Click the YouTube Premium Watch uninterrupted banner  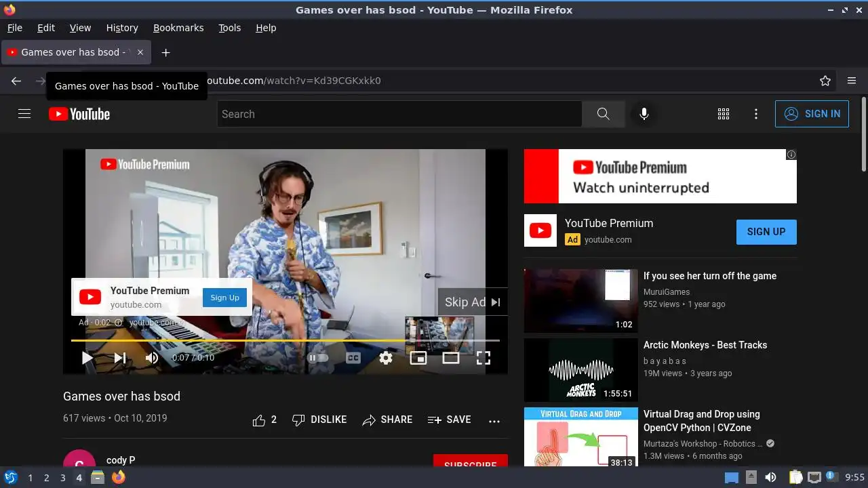660,176
